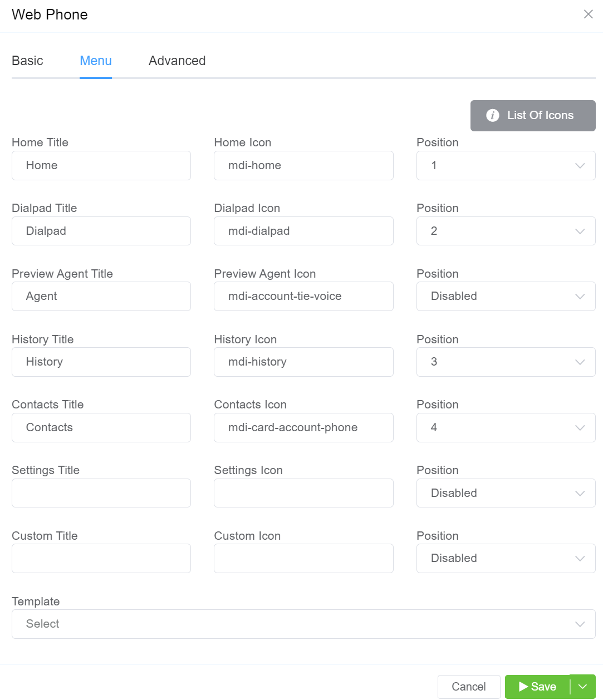Click the Dialpad Icon text field
Image resolution: width=603 pixels, height=700 pixels.
[303, 231]
